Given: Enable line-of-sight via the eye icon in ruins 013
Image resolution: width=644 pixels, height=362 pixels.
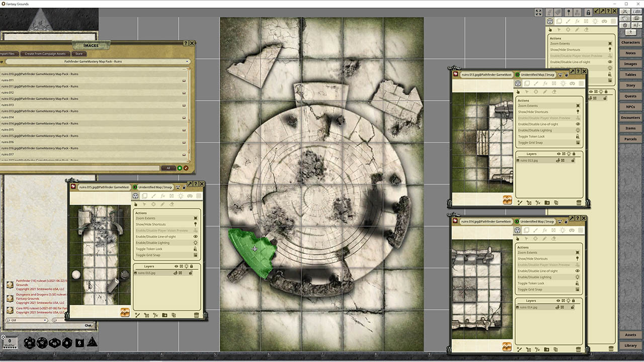Looking at the screenshot, I should coord(579,124).
